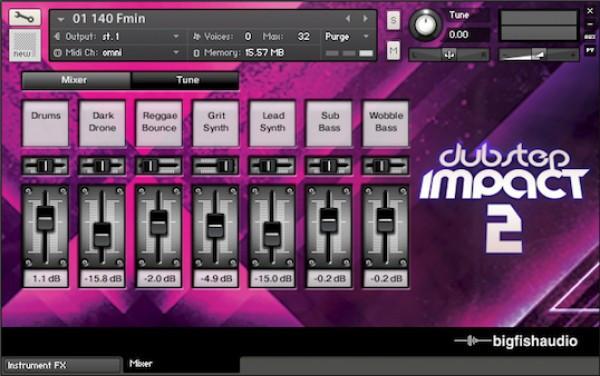This screenshot has height=376, width=600.
Task: Click the Lead Synth pan slider
Action: 272,166
